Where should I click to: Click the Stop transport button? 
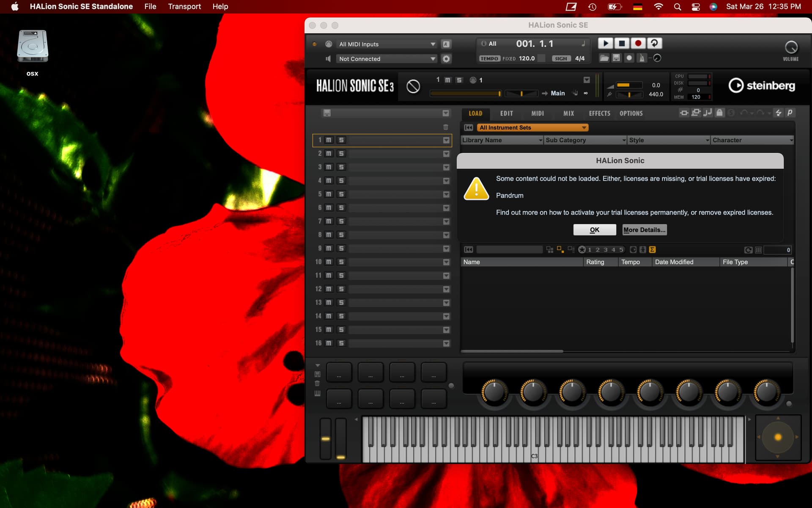[622, 43]
